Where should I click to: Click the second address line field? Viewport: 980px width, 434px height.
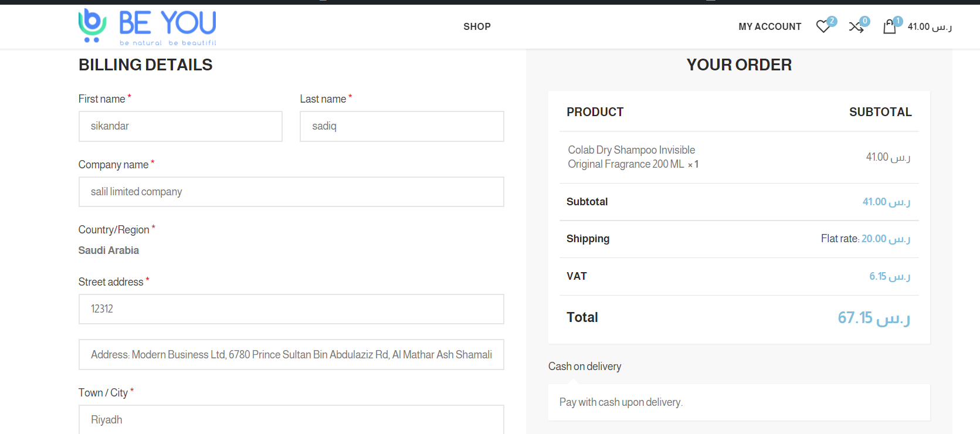click(x=291, y=355)
